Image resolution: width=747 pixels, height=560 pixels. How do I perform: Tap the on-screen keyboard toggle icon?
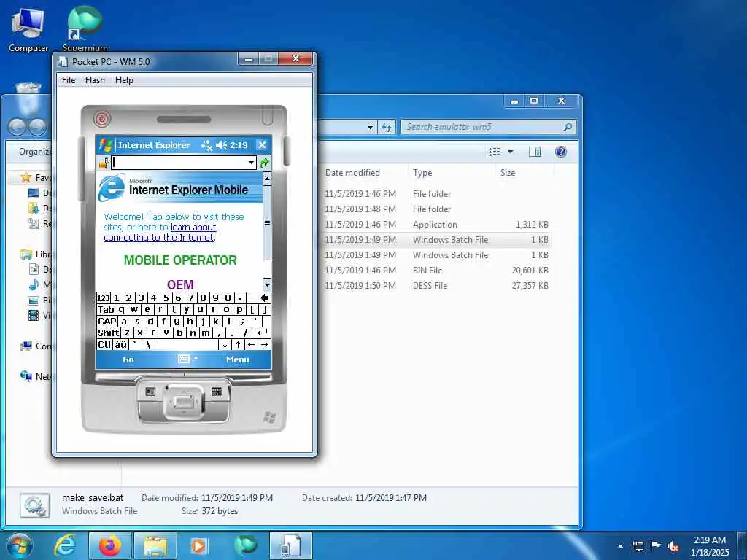[x=183, y=359]
